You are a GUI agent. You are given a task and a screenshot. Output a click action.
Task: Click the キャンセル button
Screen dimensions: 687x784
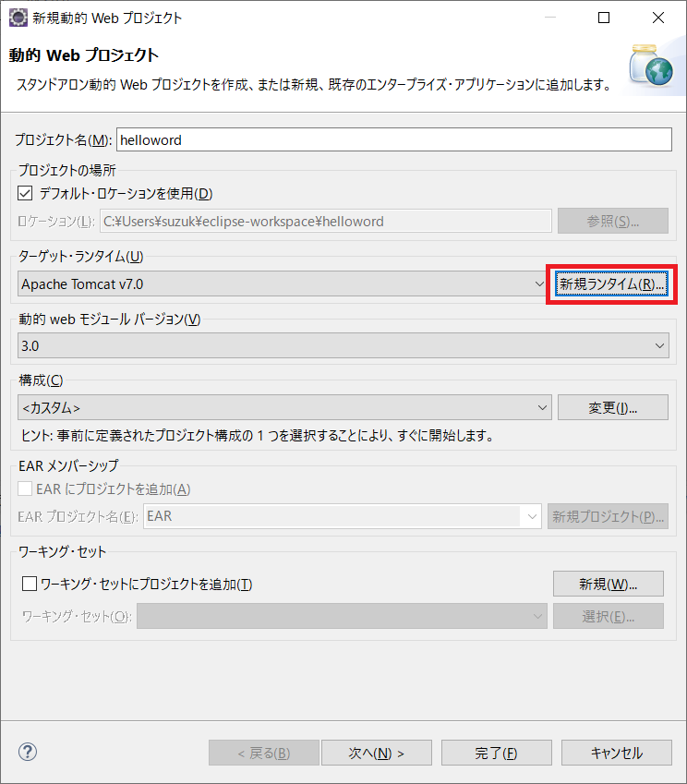(617, 753)
